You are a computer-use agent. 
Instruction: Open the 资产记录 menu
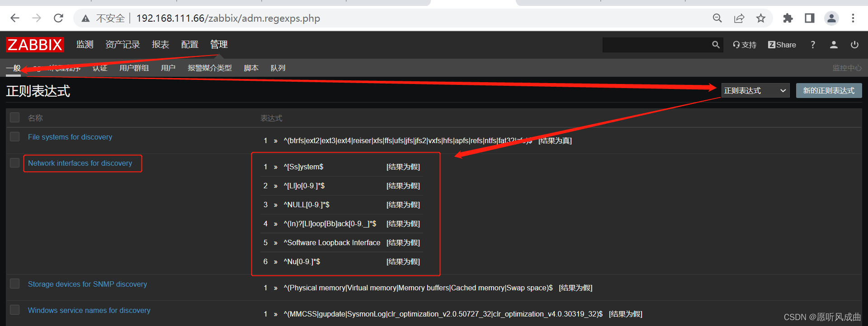[123, 44]
